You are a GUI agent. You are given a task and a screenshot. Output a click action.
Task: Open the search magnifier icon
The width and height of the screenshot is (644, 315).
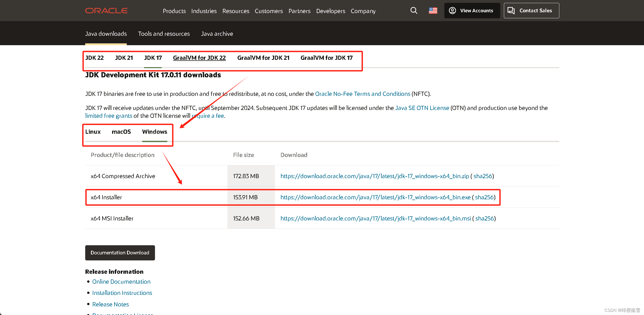[x=414, y=10]
